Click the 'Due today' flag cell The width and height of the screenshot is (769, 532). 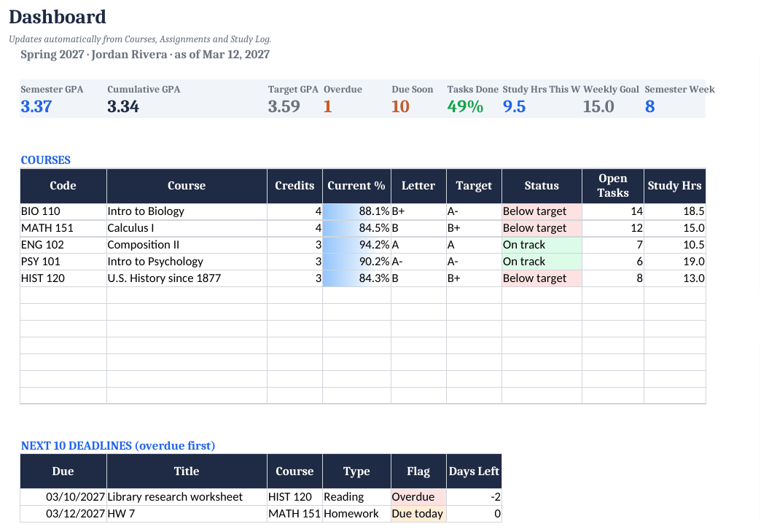click(418, 513)
